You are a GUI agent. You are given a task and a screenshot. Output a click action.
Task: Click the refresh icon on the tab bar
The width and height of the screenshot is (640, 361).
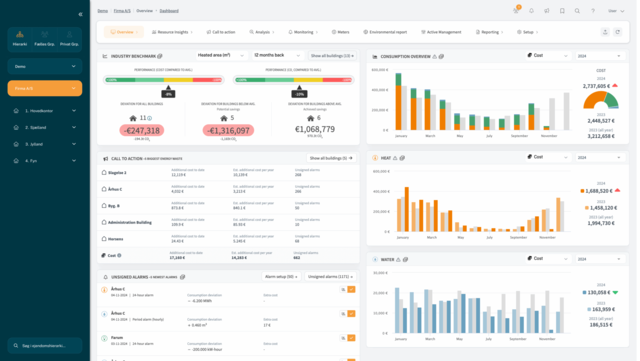[618, 32]
